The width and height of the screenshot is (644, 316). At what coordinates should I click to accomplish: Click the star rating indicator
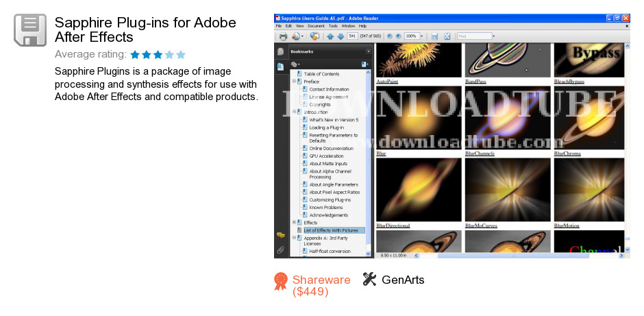(158, 54)
